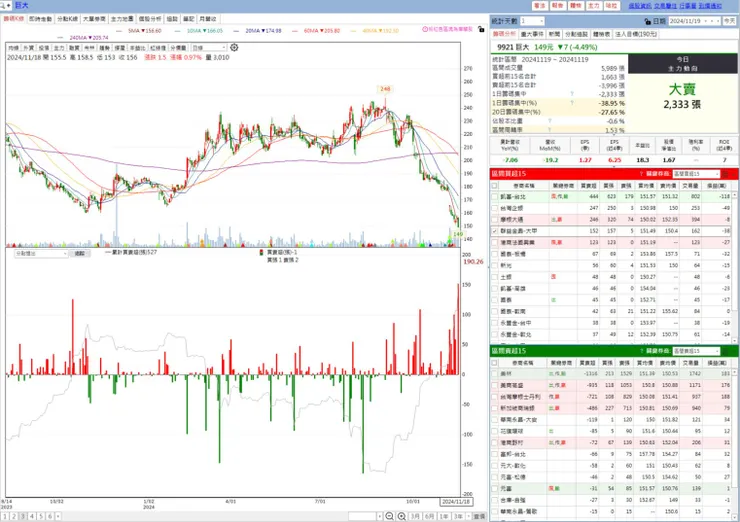Tick the checkbox for 新光 row
The image size is (740, 522).
pos(494,265)
